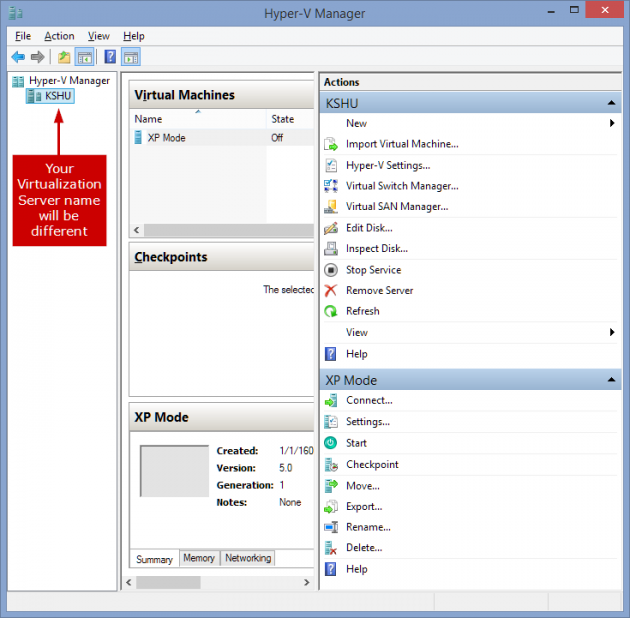The width and height of the screenshot is (630, 618).
Task: Click the virtual machines list left scroll arrow
Action: click(137, 230)
